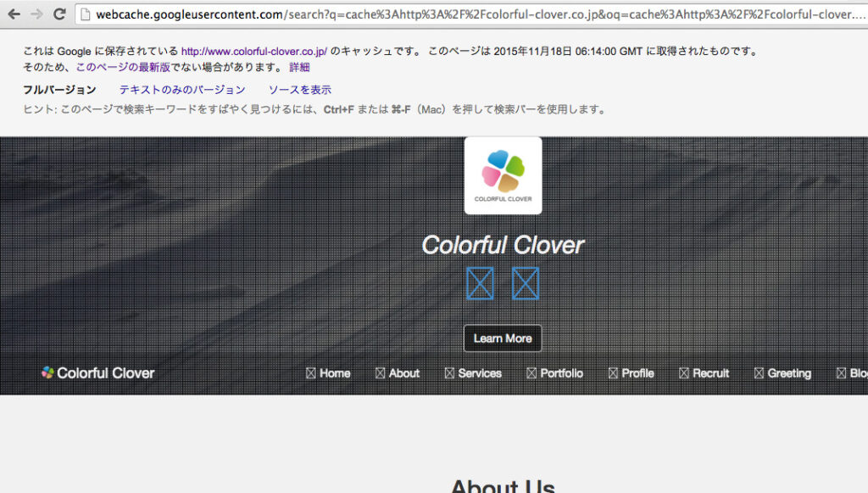Viewport: 868px width, 493px height.
Task: Click the browser forward arrow
Action: [x=36, y=14]
